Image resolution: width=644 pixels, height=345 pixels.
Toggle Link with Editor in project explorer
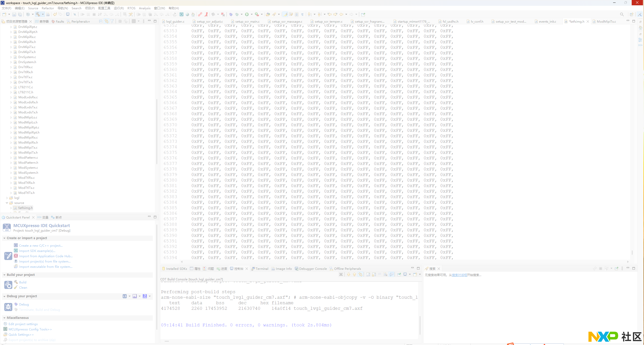coord(106,21)
